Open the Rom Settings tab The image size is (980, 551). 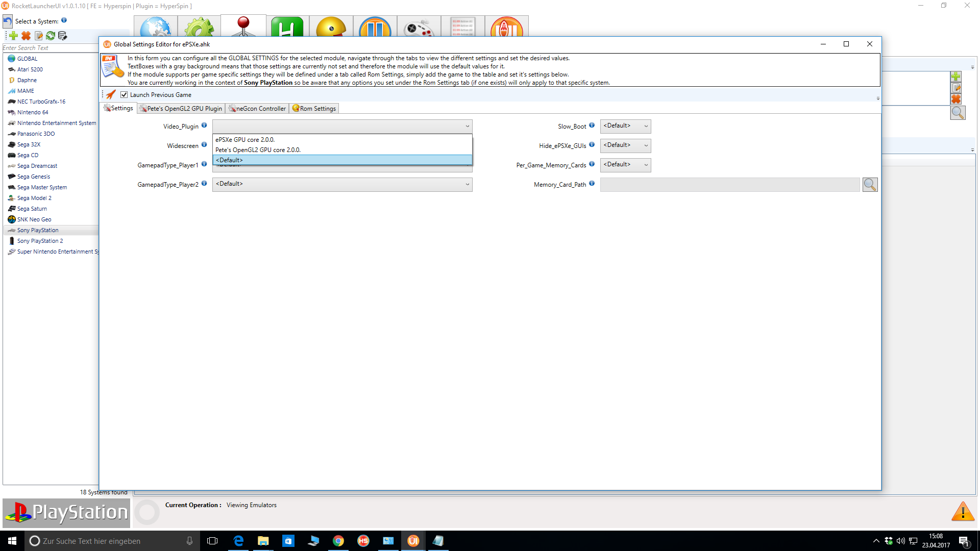tap(314, 109)
